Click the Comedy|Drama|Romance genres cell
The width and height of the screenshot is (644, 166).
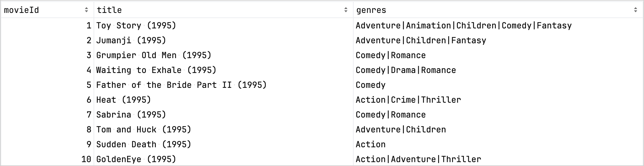click(406, 70)
